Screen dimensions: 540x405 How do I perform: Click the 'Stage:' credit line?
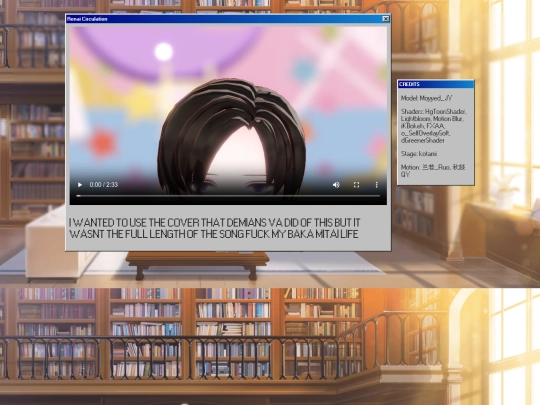pyautogui.click(x=419, y=154)
